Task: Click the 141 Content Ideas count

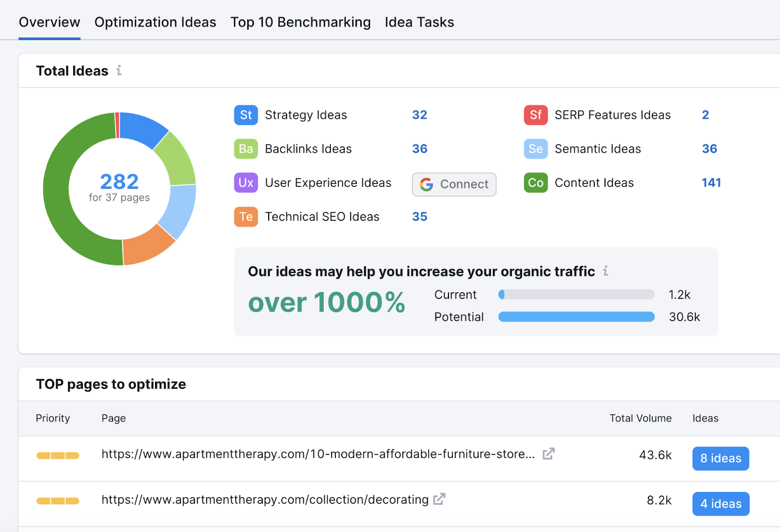Action: point(711,183)
